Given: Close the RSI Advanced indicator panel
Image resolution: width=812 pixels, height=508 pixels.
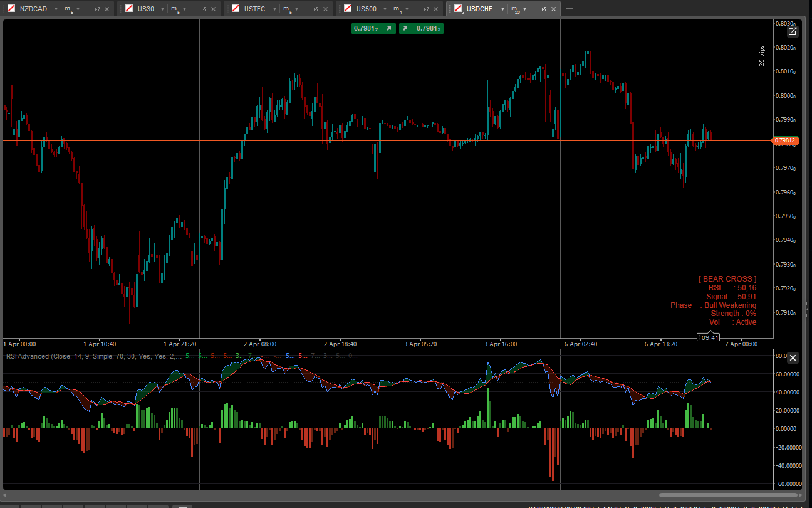Looking at the screenshot, I should (793, 357).
